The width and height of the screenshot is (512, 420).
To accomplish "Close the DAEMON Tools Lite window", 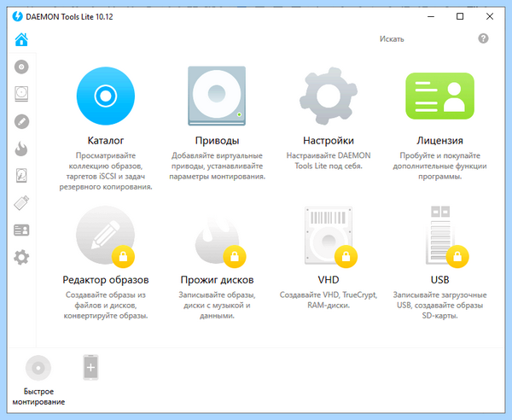I will 490,16.
